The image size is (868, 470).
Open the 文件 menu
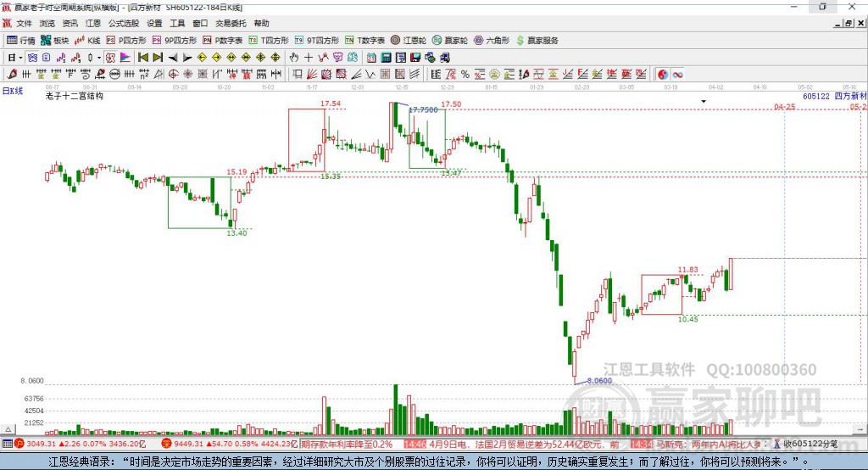pos(25,23)
